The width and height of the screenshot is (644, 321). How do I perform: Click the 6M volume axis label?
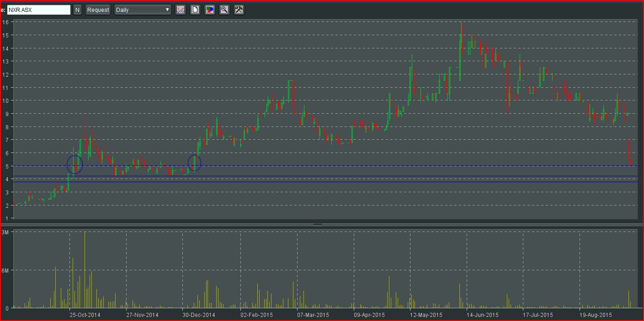click(x=5, y=271)
